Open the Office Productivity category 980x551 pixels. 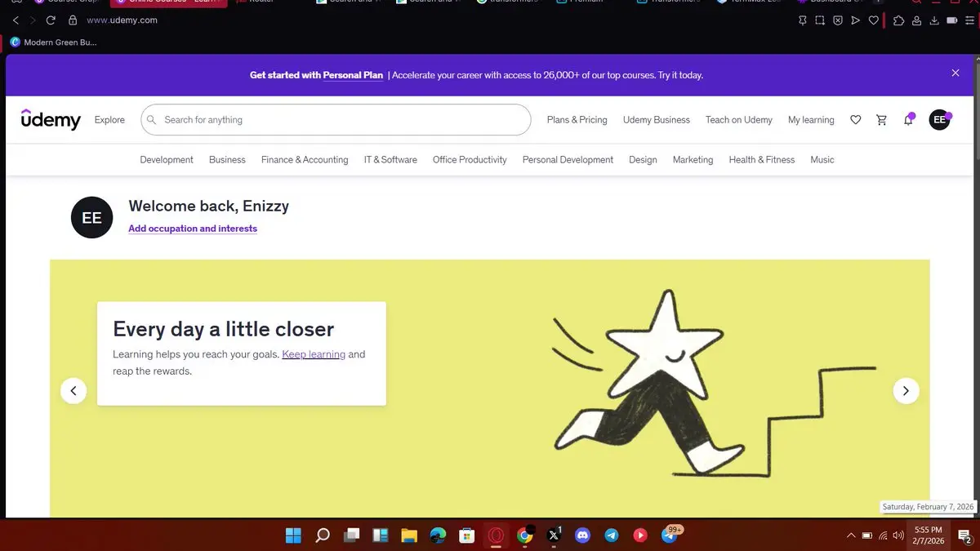[470, 160]
